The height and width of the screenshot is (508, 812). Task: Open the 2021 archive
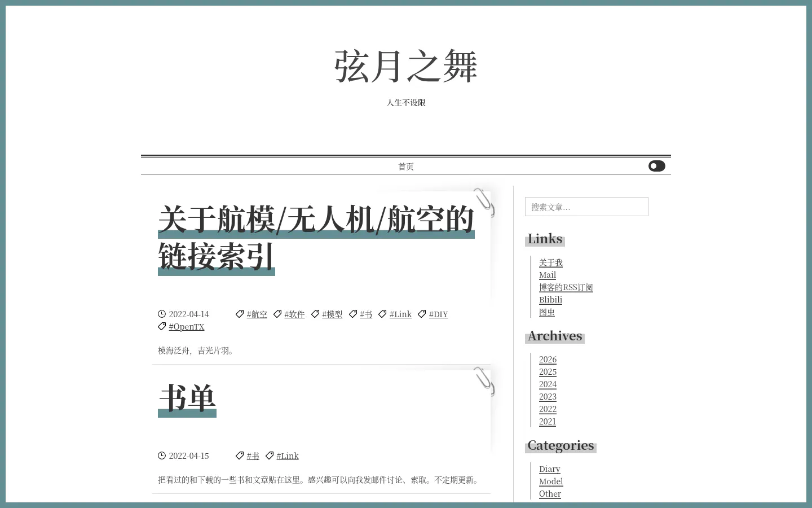[x=548, y=422]
